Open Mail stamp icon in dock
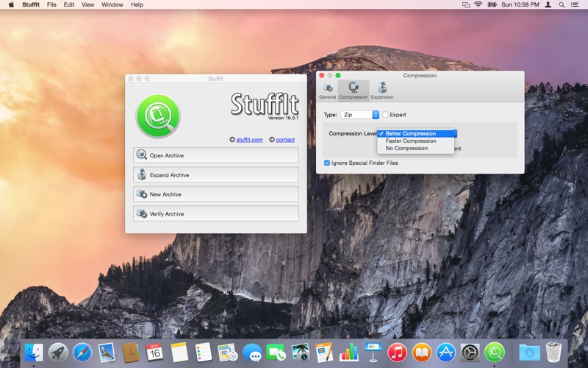 pyautogui.click(x=107, y=353)
